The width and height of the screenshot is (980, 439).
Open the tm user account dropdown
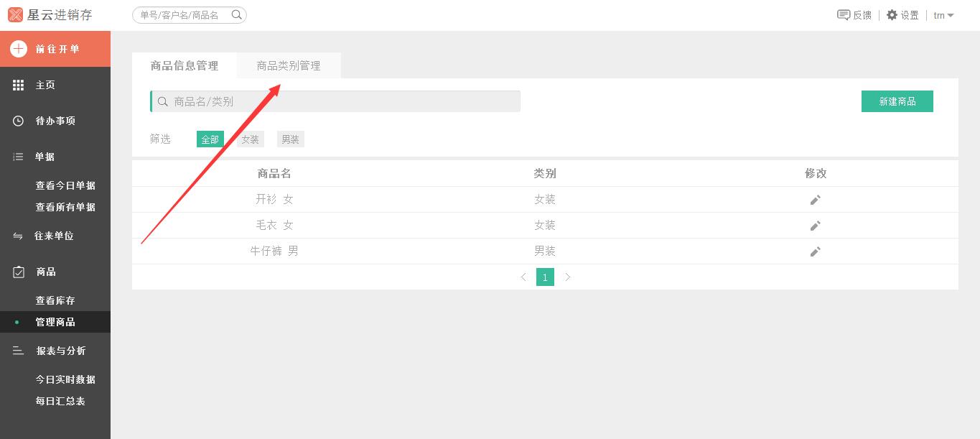(x=943, y=15)
